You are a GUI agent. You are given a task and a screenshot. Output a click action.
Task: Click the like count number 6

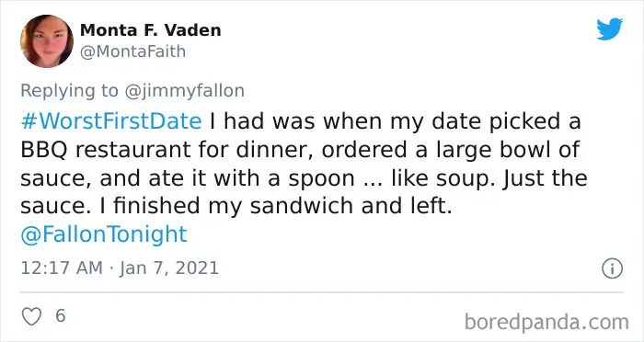click(x=61, y=315)
